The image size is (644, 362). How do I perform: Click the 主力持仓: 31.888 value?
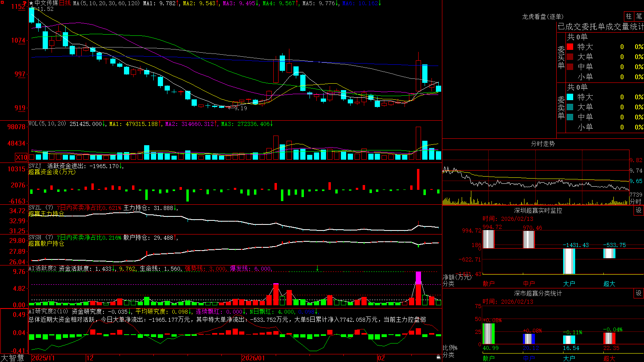pyautogui.click(x=148, y=208)
